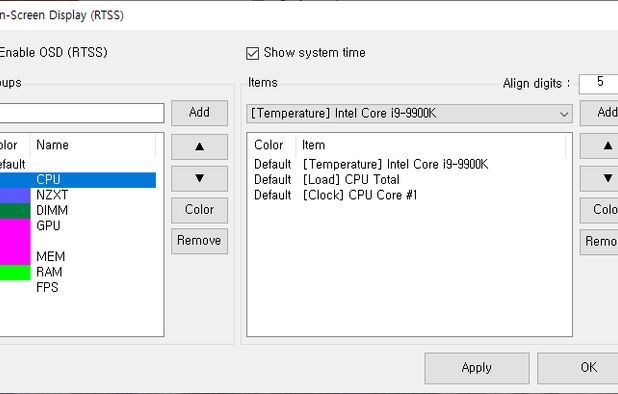Click the DIMM dark green color swatch
This screenshot has height=394, width=618.
[x=15, y=210]
